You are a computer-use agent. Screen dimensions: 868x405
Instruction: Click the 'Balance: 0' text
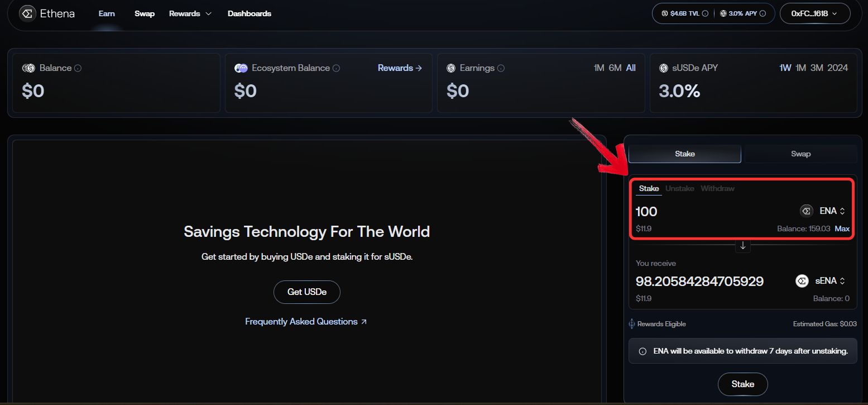click(831, 299)
